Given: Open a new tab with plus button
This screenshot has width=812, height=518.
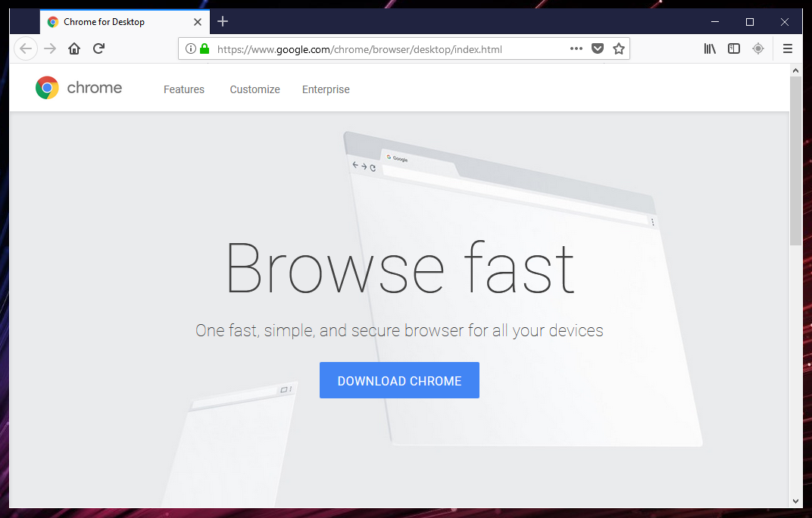Looking at the screenshot, I should (223, 21).
